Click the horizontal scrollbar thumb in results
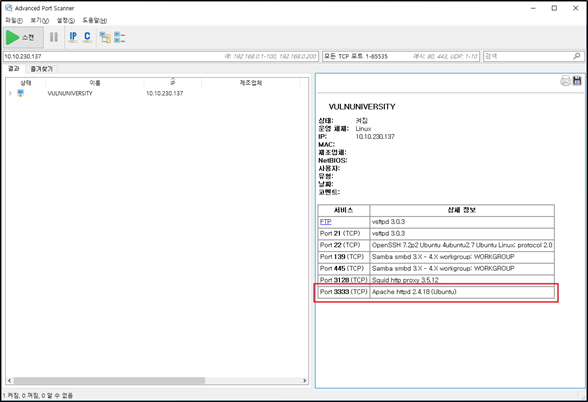588x402 pixels. click(109, 381)
